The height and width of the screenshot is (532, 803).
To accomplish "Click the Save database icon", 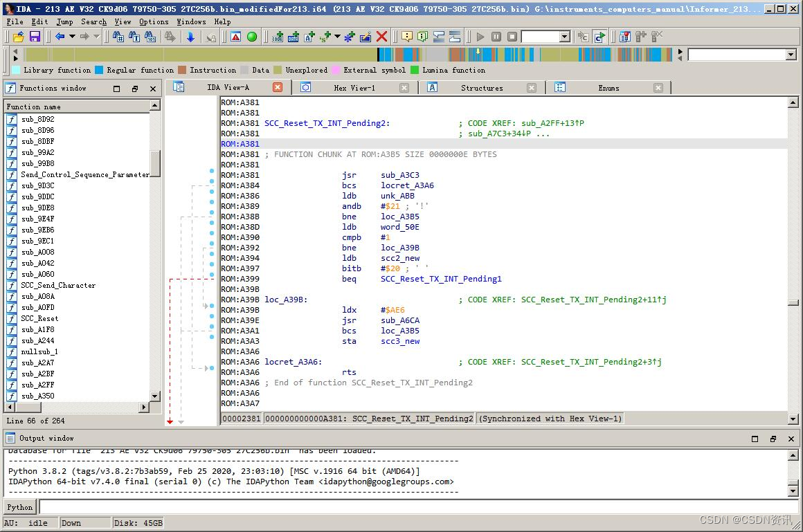I will pyautogui.click(x=35, y=37).
